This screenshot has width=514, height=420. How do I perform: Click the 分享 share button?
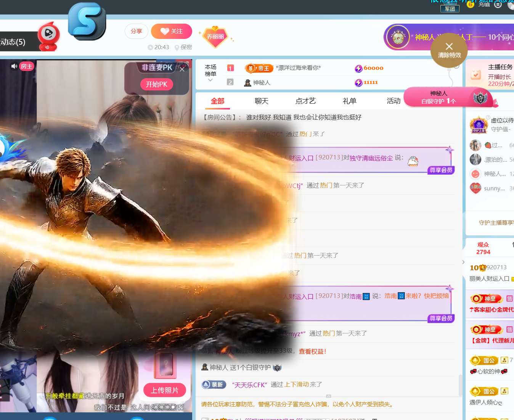click(x=137, y=31)
